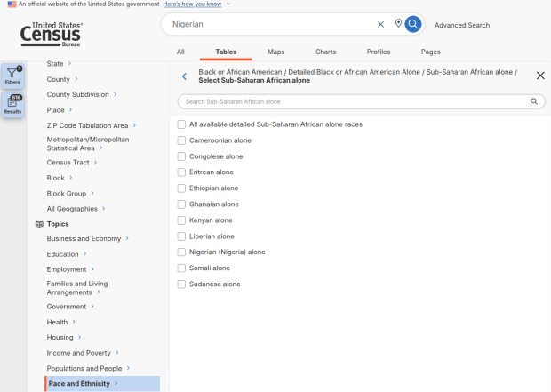551x392 pixels.
Task: Check Nigerian (Nigeria) alone
Action: click(181, 252)
